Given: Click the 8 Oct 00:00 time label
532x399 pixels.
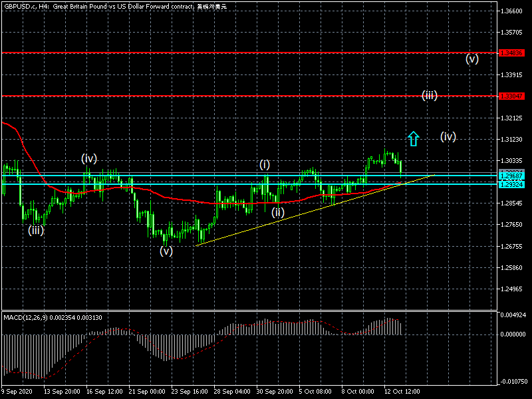Looking at the screenshot, I should [x=358, y=392].
